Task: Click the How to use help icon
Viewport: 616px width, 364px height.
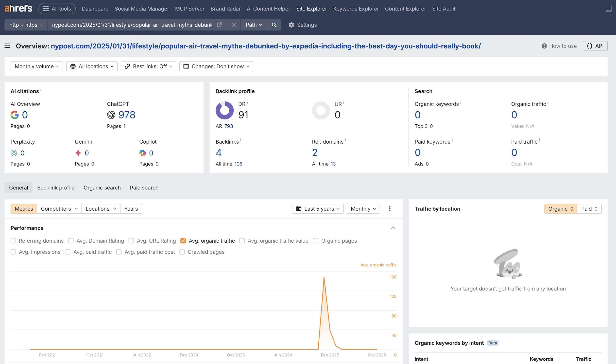Action: coord(544,46)
